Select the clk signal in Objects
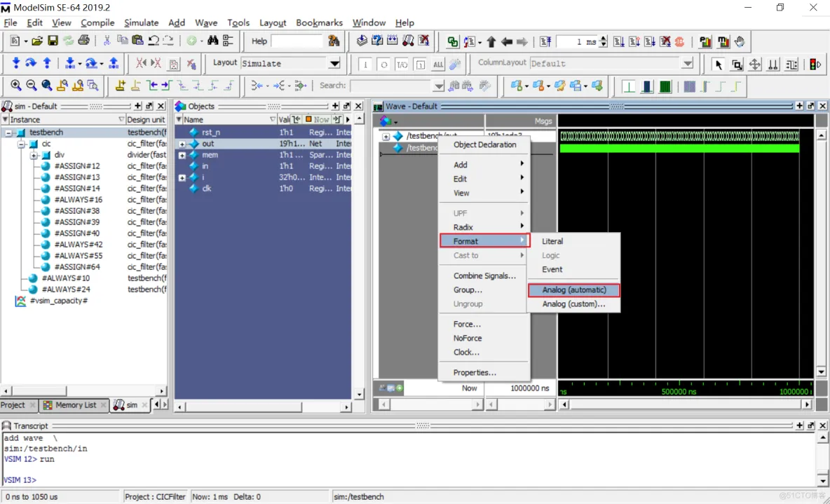This screenshot has height=504, width=830. pos(206,189)
